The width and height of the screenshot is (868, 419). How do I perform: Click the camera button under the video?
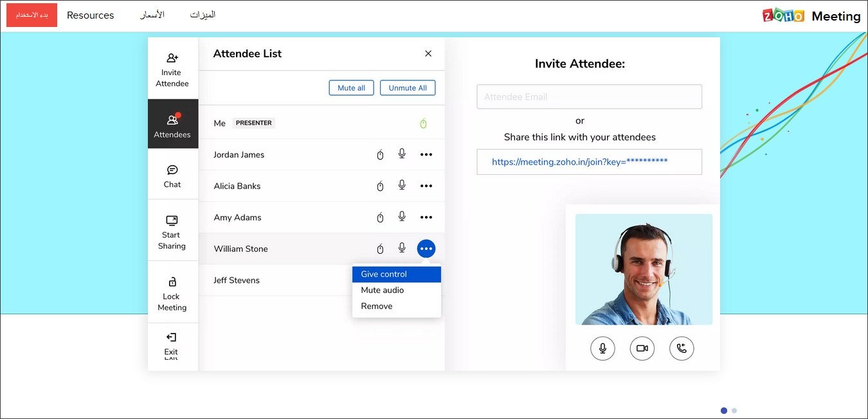(642, 348)
